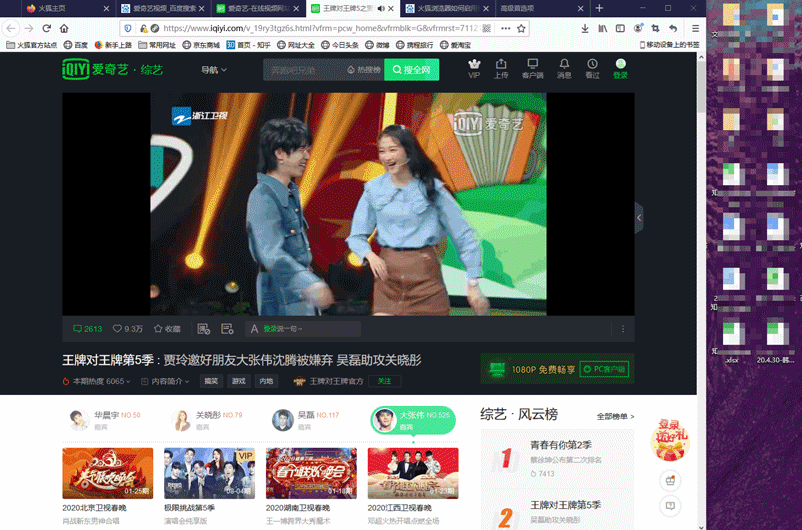Click the 热搜榜 hot search link
The width and height of the screenshot is (802, 530).
click(364, 70)
